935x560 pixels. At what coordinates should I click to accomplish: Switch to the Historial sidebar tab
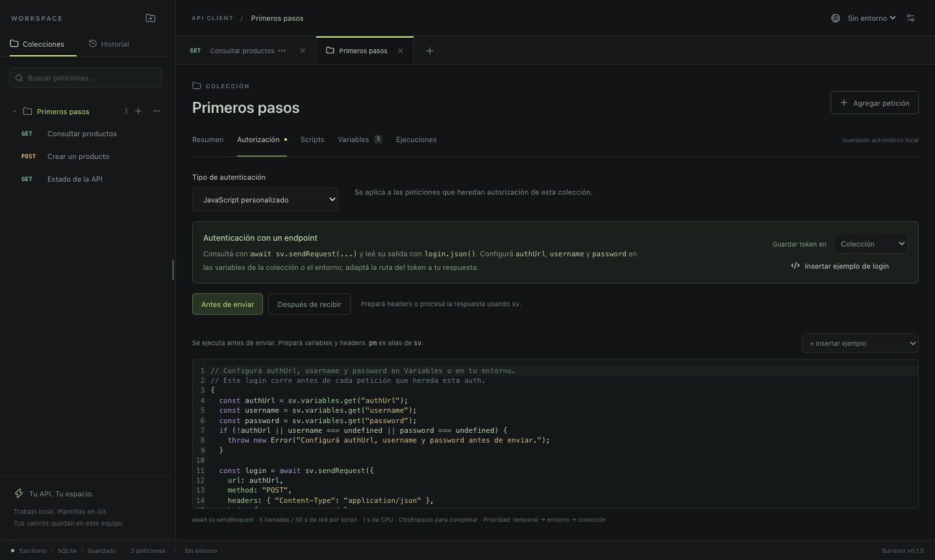coord(109,44)
